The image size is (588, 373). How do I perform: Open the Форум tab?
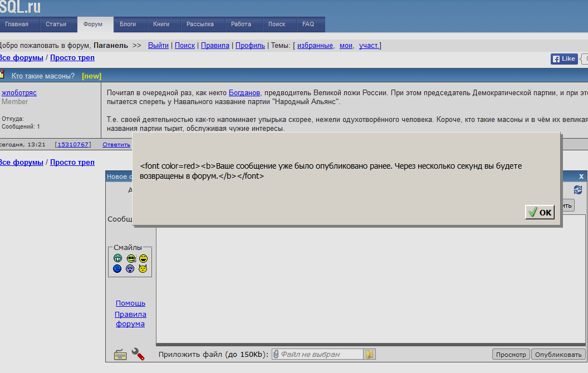[93, 24]
